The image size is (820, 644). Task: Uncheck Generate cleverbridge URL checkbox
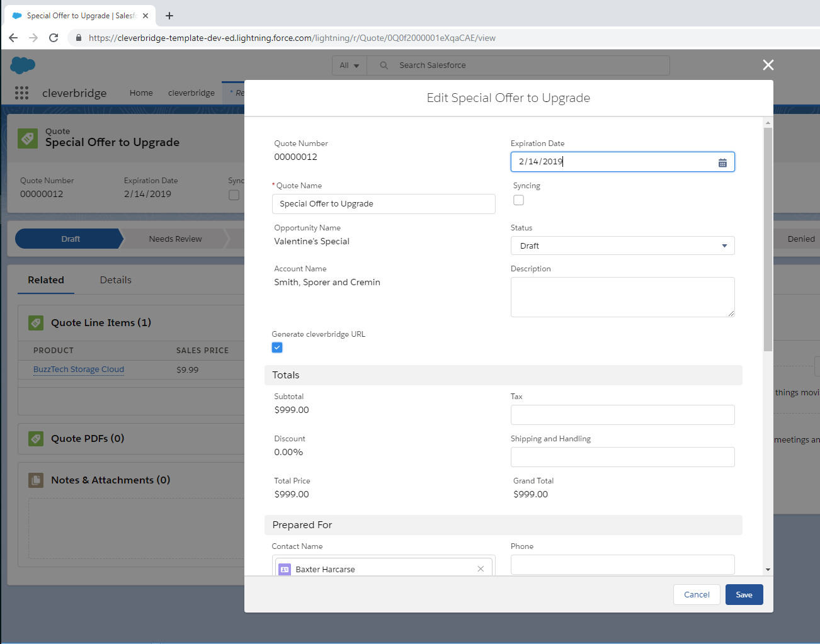coord(277,347)
